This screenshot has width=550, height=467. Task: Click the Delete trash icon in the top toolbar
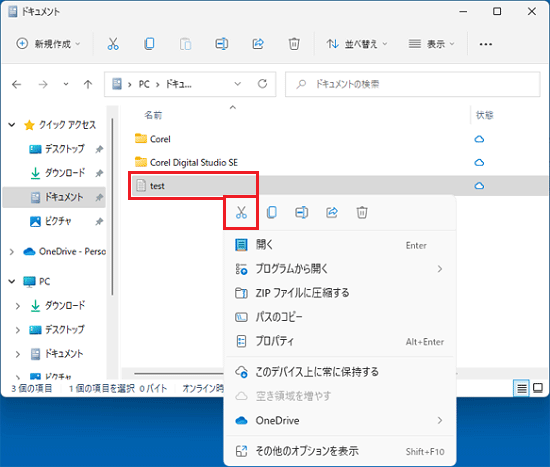294,44
